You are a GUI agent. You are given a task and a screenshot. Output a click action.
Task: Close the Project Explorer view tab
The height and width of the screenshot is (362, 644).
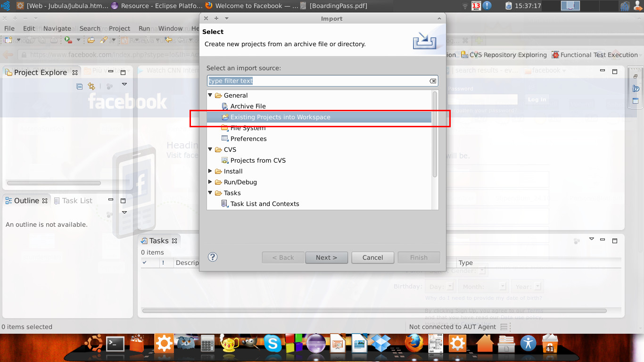click(x=74, y=73)
